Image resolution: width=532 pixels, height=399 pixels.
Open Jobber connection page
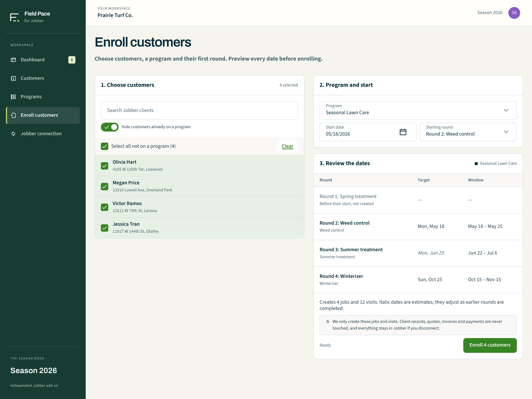click(43, 134)
